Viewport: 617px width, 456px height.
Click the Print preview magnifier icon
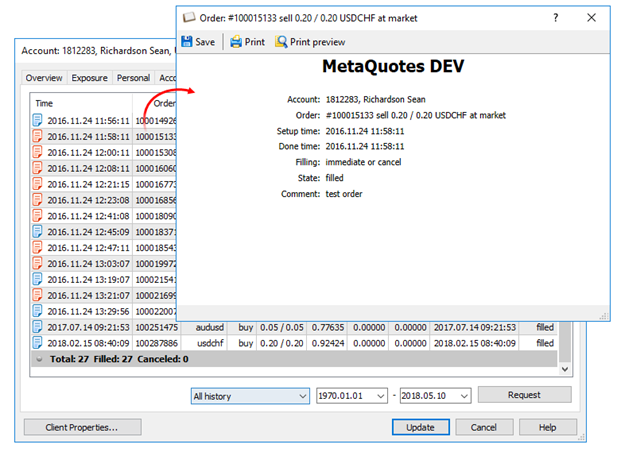pyautogui.click(x=281, y=42)
